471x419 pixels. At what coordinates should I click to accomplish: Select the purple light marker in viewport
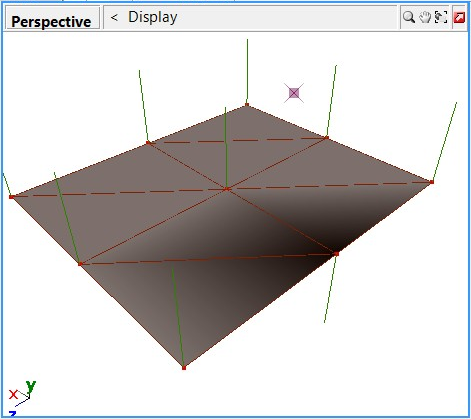pyautogui.click(x=294, y=93)
